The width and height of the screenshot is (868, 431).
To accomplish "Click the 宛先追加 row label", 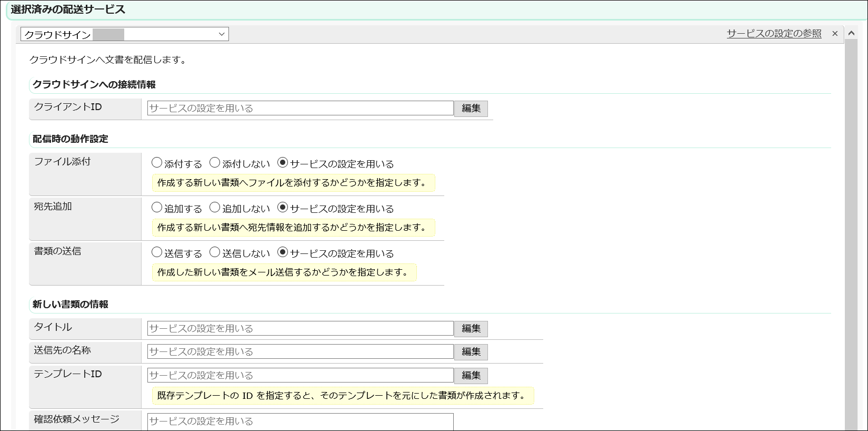I will click(53, 207).
